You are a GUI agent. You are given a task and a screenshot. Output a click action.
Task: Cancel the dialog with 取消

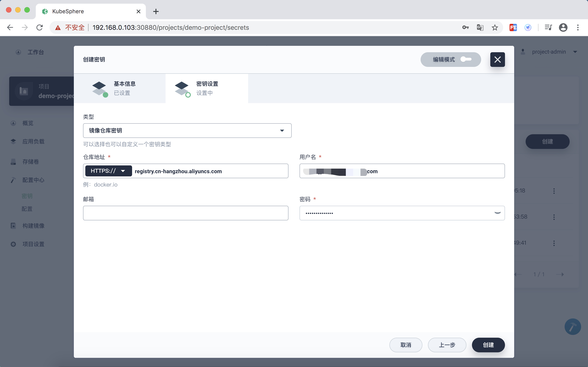point(405,345)
